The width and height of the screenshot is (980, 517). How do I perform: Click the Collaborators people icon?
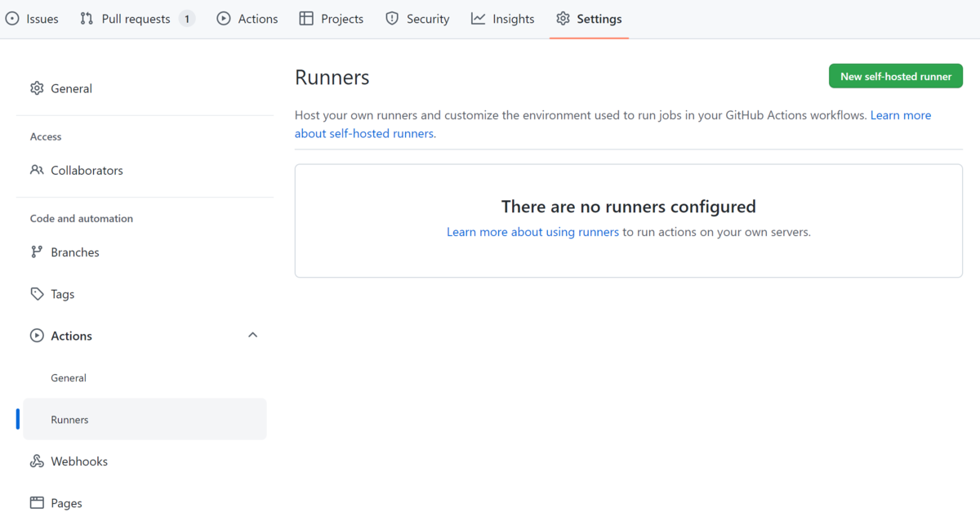[37, 170]
